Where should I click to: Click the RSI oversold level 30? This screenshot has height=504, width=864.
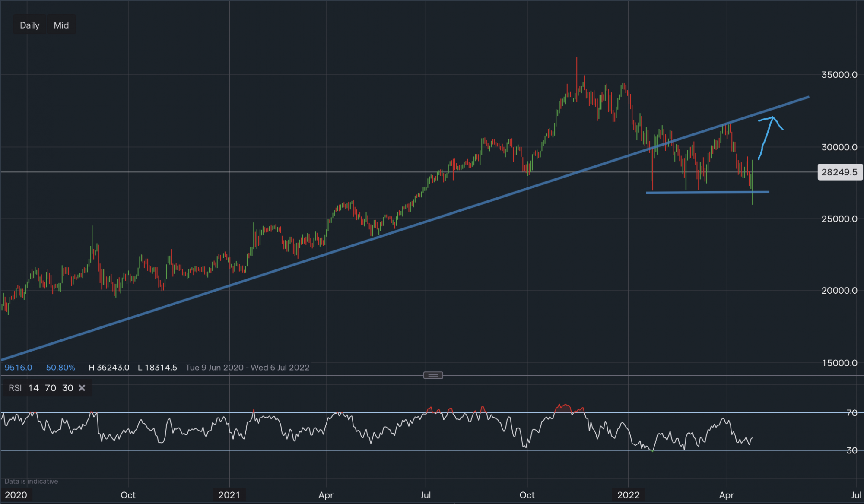67,388
